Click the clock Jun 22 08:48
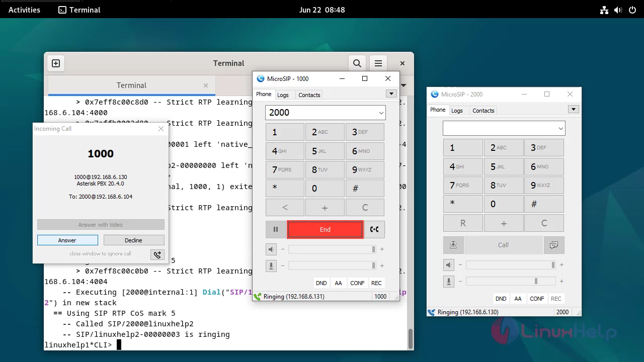The width and height of the screenshot is (644, 362). click(322, 10)
